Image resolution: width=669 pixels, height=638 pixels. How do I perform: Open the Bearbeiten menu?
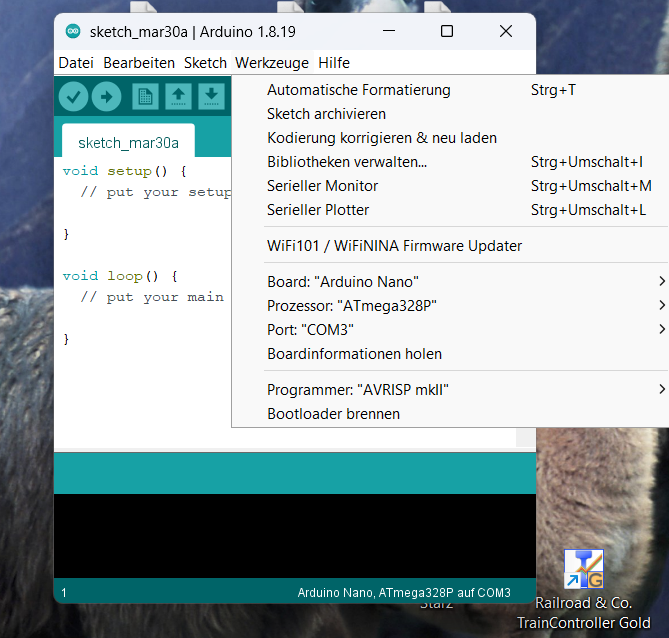[139, 62]
